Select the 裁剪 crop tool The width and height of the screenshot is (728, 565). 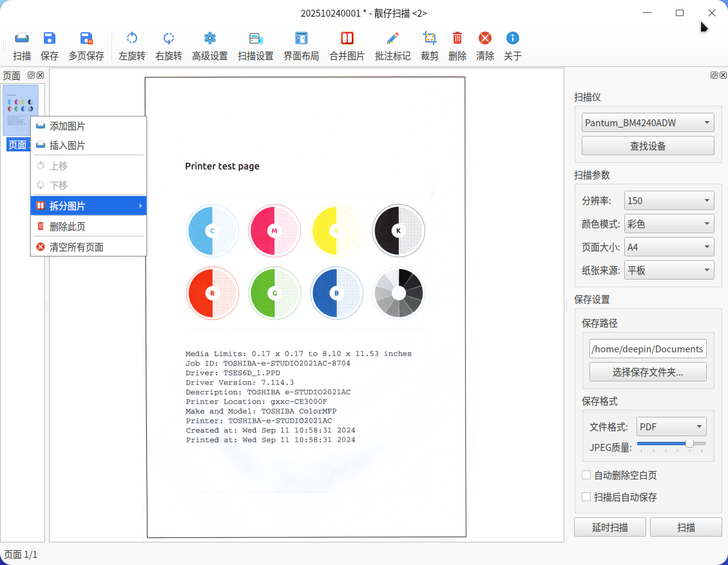[x=430, y=46]
